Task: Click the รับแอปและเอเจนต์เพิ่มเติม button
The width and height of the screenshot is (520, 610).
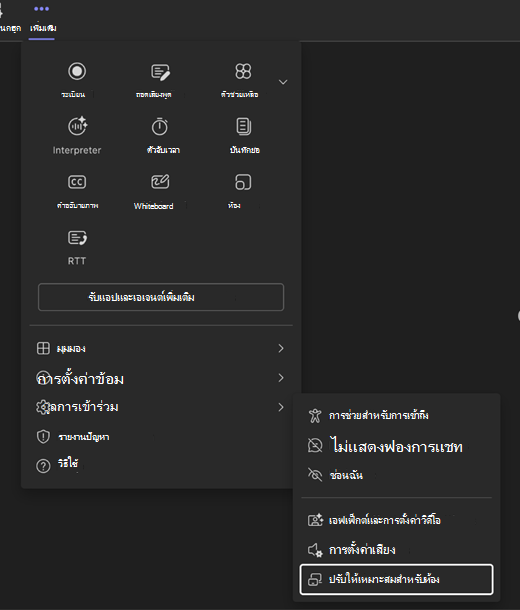Action: pos(161,297)
